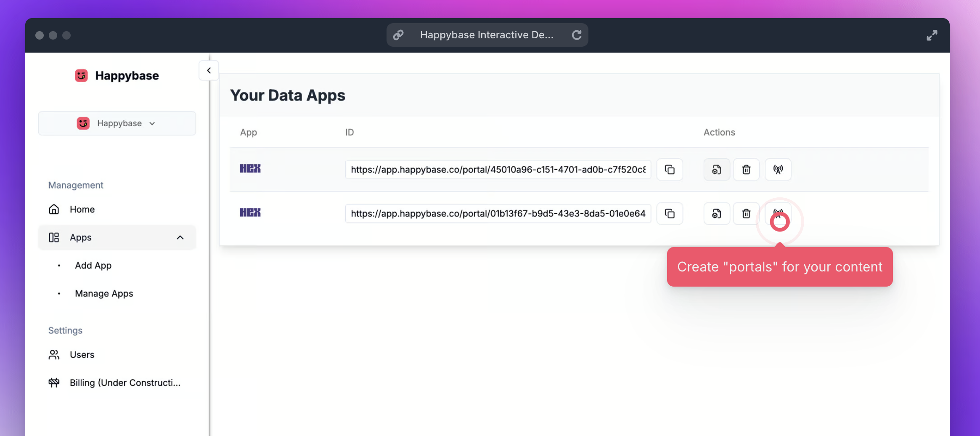Click the first app's portal URL field
The height and width of the screenshot is (436, 980).
[x=498, y=170]
